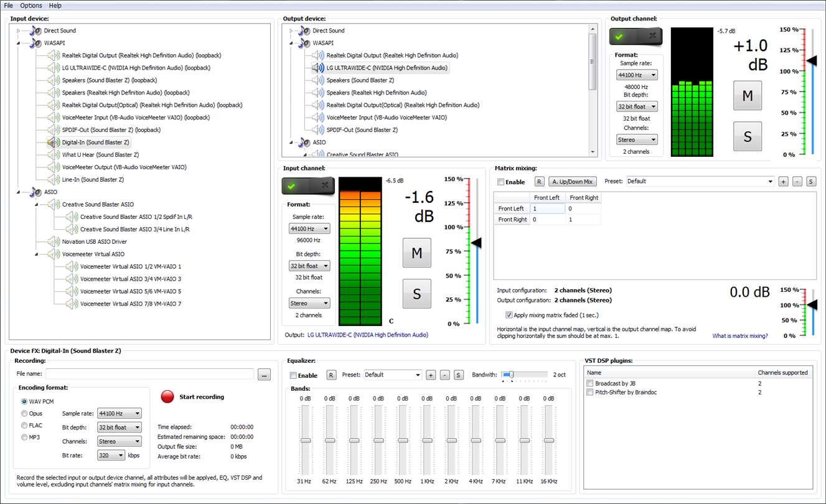Collapse the Voicemeeter Virtual ASIO tree node
This screenshot has height=504, width=826.
[x=37, y=254]
